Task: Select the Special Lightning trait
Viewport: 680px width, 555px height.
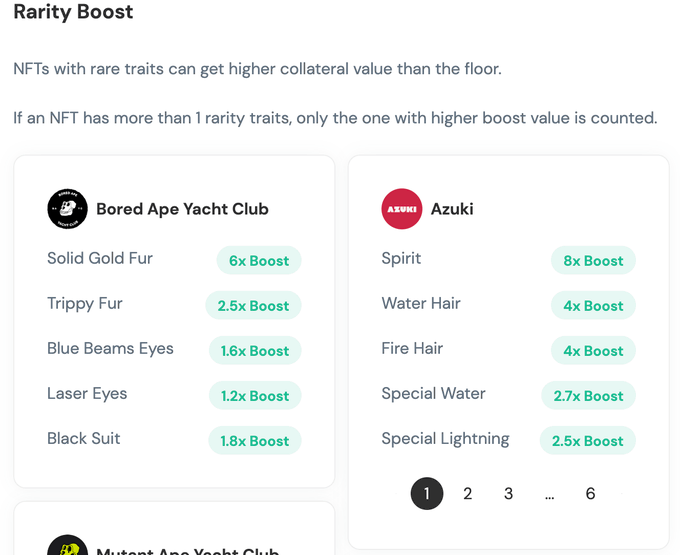Action: click(x=445, y=439)
